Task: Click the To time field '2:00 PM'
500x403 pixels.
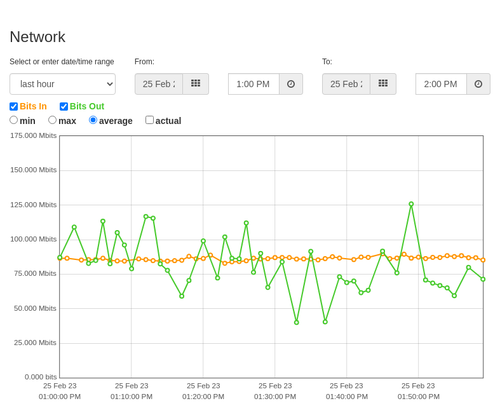Action: coord(441,84)
